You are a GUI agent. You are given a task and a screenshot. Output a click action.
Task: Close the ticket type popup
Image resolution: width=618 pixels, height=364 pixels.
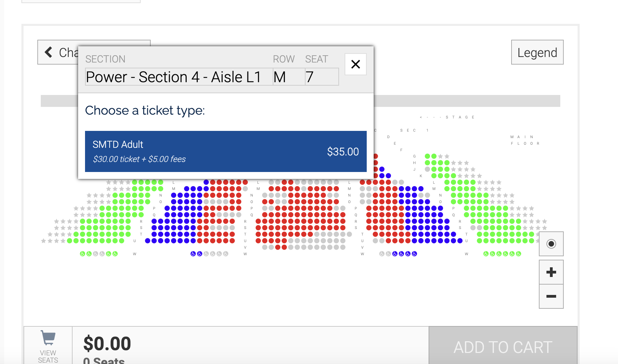tap(356, 64)
